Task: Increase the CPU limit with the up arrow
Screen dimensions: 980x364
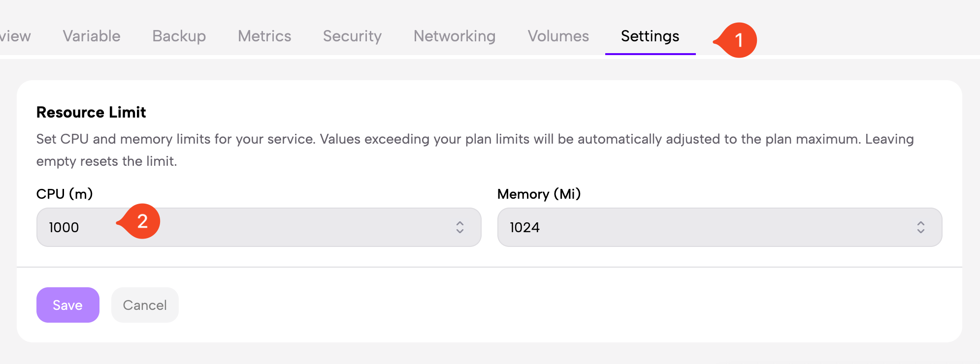Action: click(x=460, y=223)
